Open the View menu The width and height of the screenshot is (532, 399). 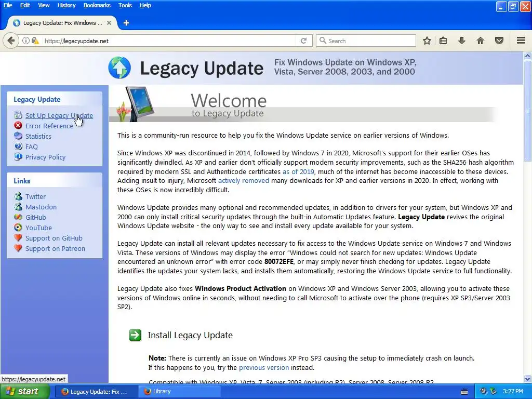pyautogui.click(x=44, y=5)
